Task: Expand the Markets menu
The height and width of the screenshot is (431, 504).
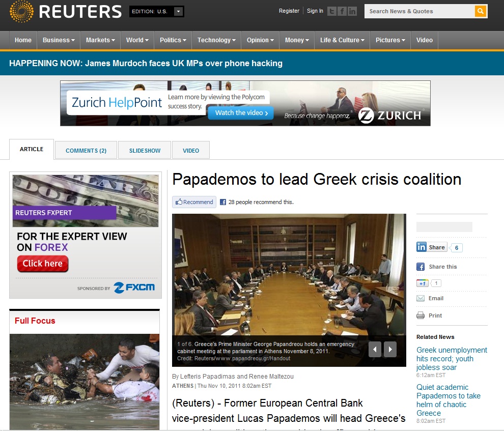Action: 100,40
